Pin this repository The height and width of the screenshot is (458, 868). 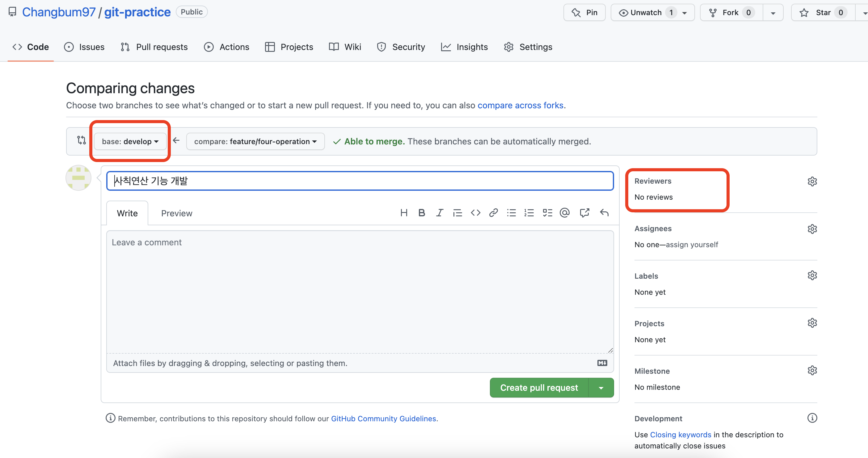(x=585, y=12)
